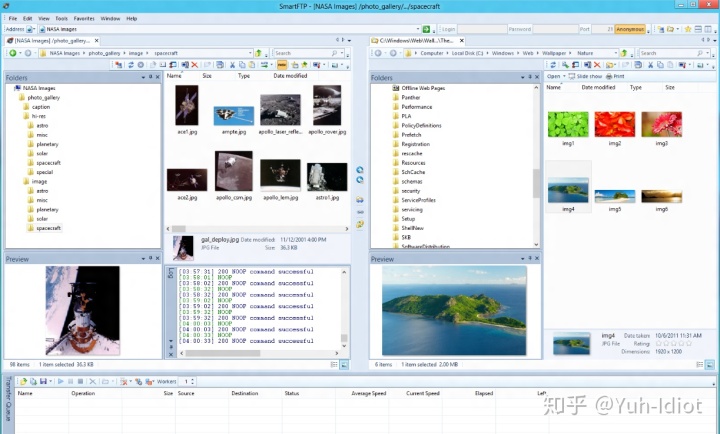Click the green Connect arrow beside address bar

[426, 29]
